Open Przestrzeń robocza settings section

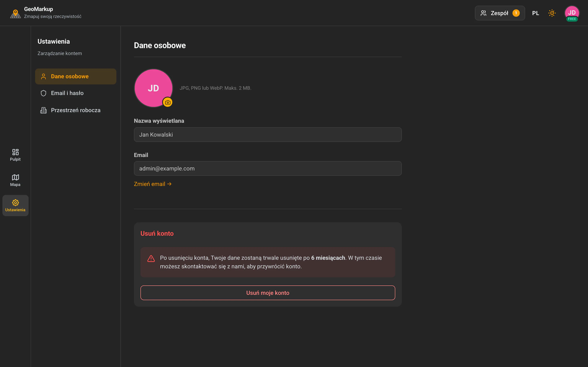coord(76,110)
